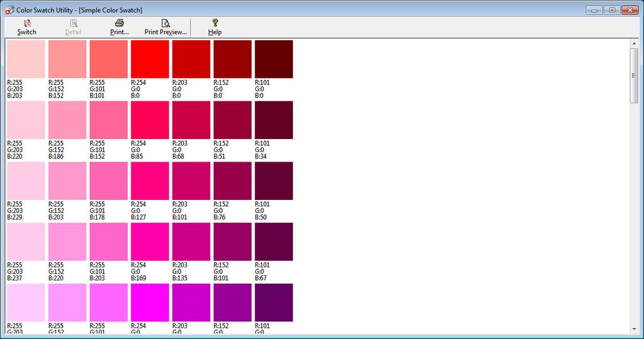Screen dimensions: 644x339
Task: Select the dark swatch R:101 G:0 B:0
Action: 274,58
